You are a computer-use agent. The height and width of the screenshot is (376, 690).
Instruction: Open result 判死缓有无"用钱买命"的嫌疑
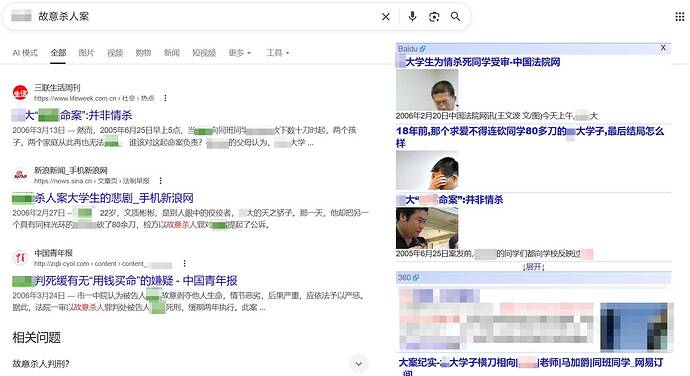[x=125, y=280]
